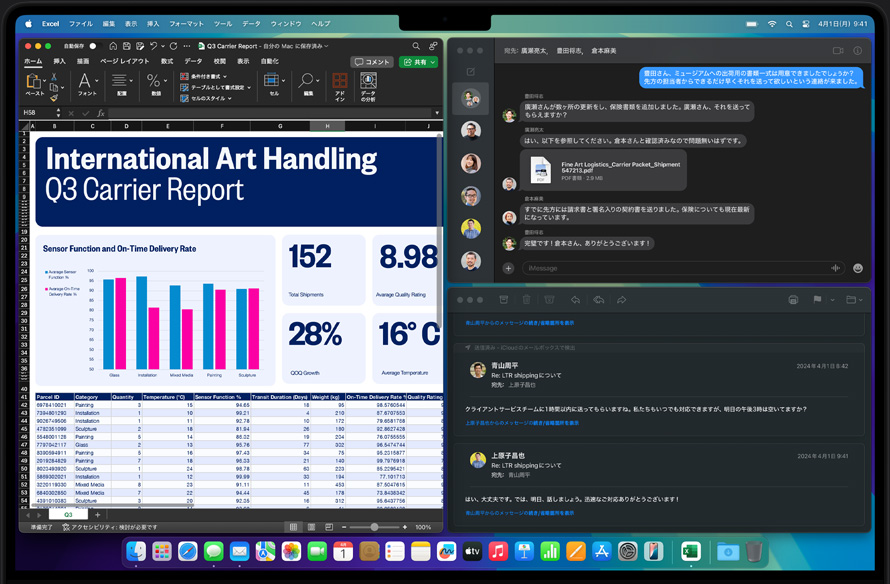This screenshot has height=584, width=890.
Task: Click the plus apps button beside iMessage field
Action: pos(509,268)
